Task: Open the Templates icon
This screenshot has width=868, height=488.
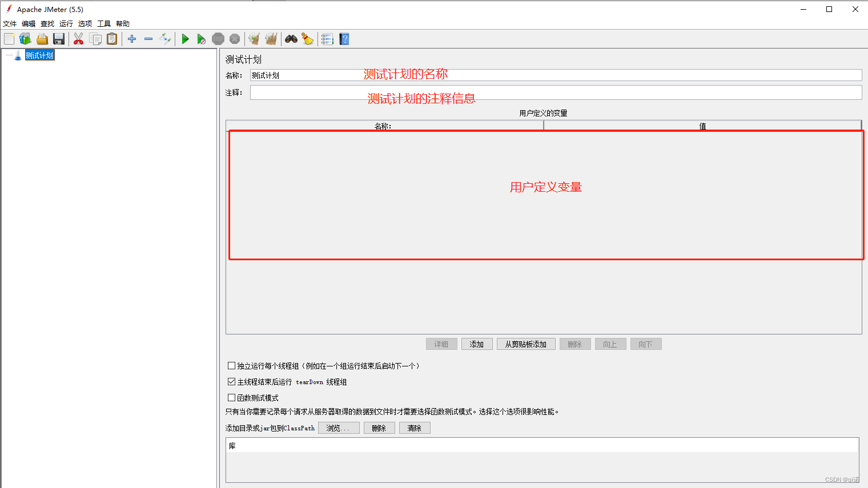Action: tap(25, 39)
